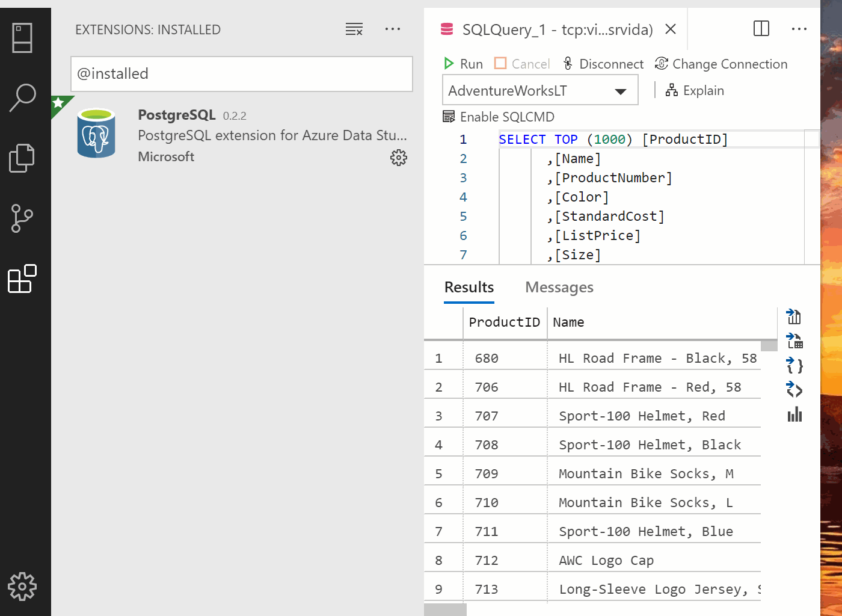The image size is (842, 616).
Task: Run the SQL query
Action: (463, 63)
